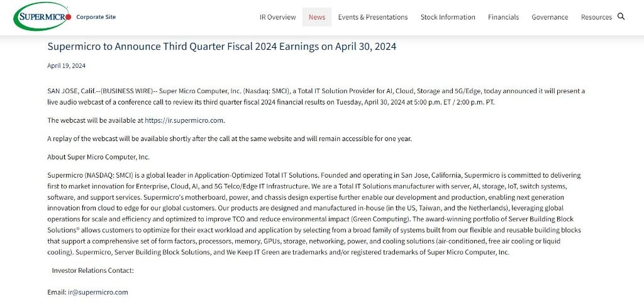Click the Email: label text
The image size is (644, 303).
57,292
